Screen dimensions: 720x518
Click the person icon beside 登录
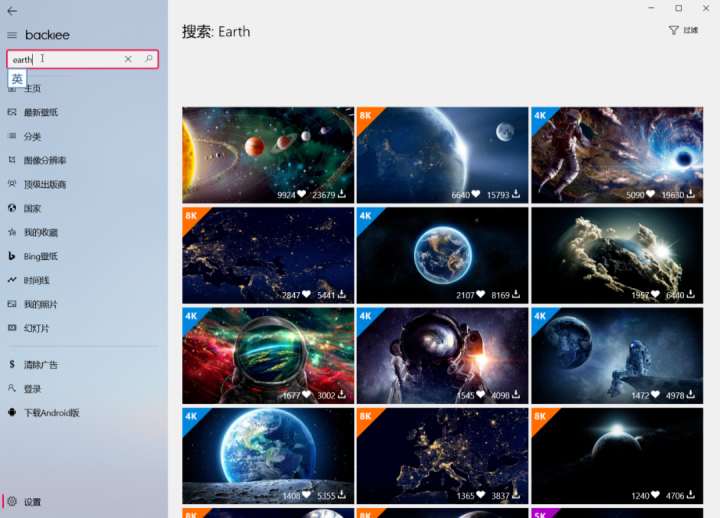pos(12,388)
